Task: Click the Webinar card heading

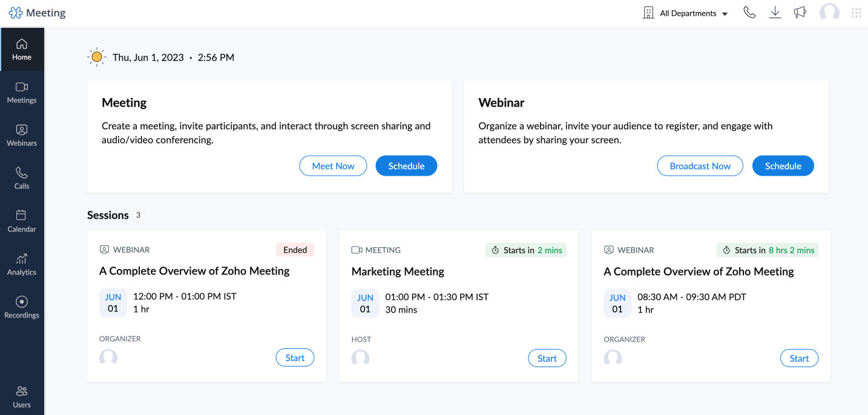Action: click(501, 102)
